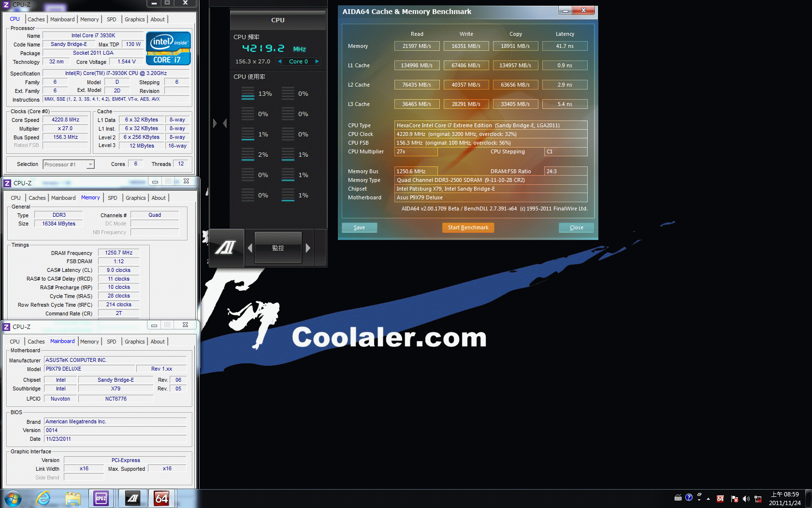Image resolution: width=812 pixels, height=508 pixels.
Task: Open SPD tab in the CPU-Z Memory window
Action: coord(113,198)
